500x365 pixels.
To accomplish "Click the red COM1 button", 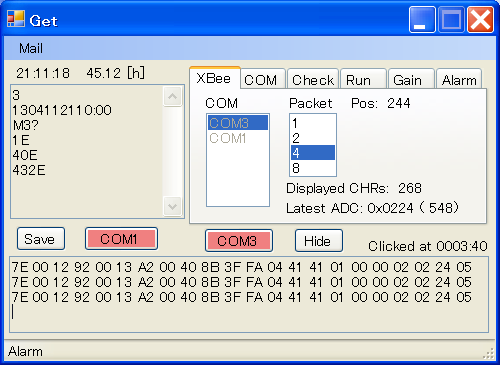I will pos(121,239).
